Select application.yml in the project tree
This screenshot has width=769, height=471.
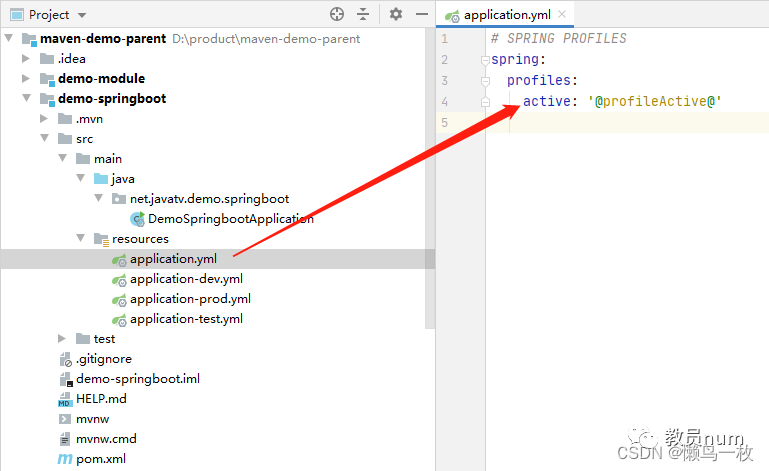173,259
